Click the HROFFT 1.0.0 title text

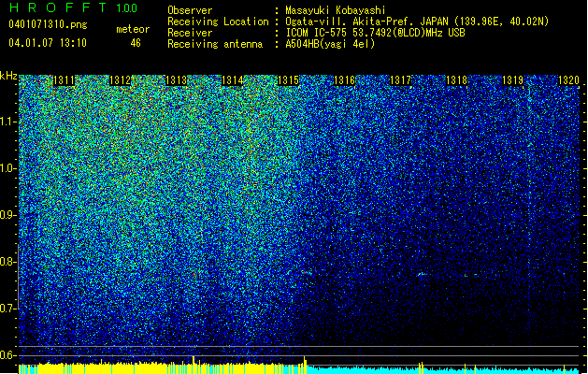pos(73,7)
